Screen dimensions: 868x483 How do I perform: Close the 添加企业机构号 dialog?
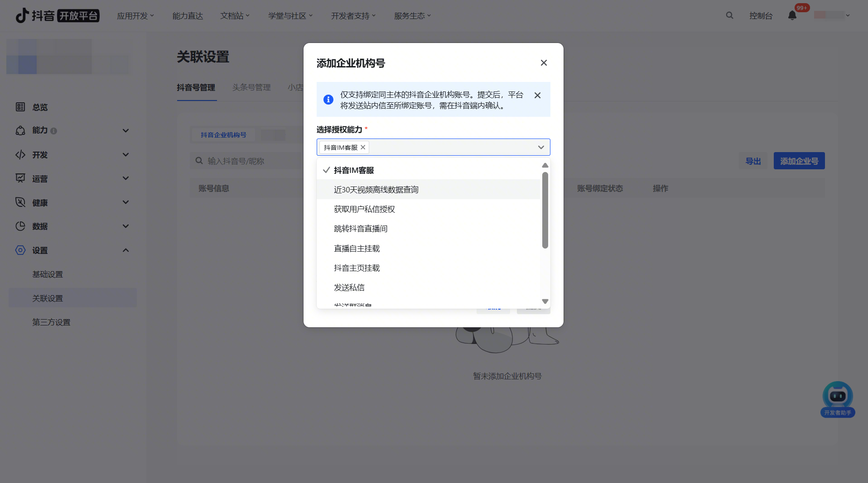click(544, 63)
